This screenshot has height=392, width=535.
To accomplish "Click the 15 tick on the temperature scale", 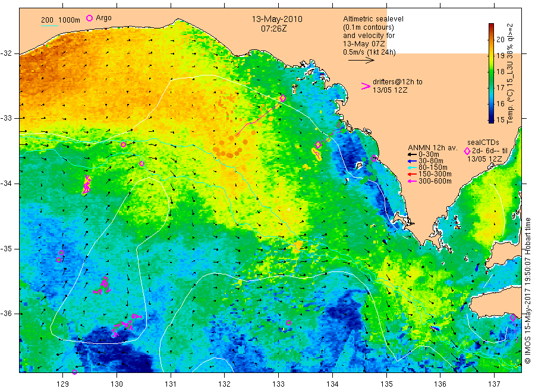I will pyautogui.click(x=500, y=119).
